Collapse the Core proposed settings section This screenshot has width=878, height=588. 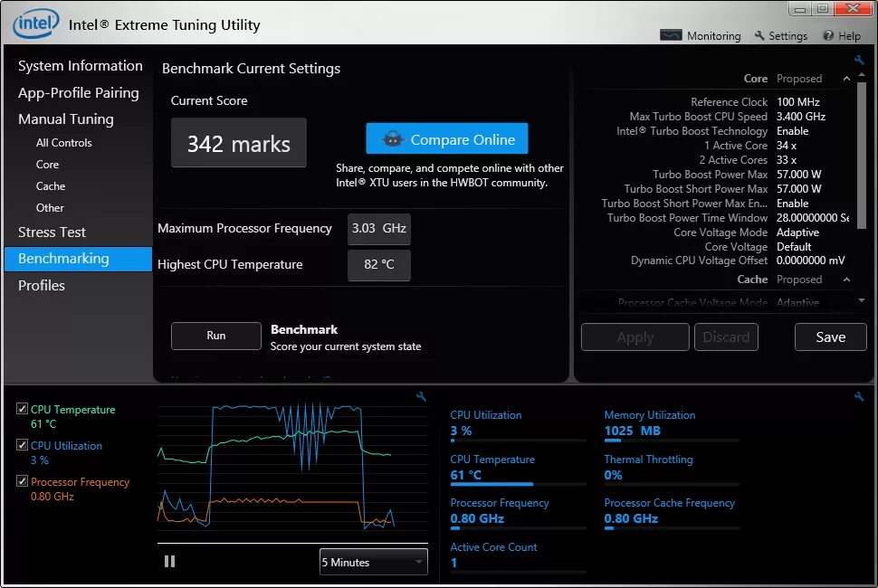[846, 79]
